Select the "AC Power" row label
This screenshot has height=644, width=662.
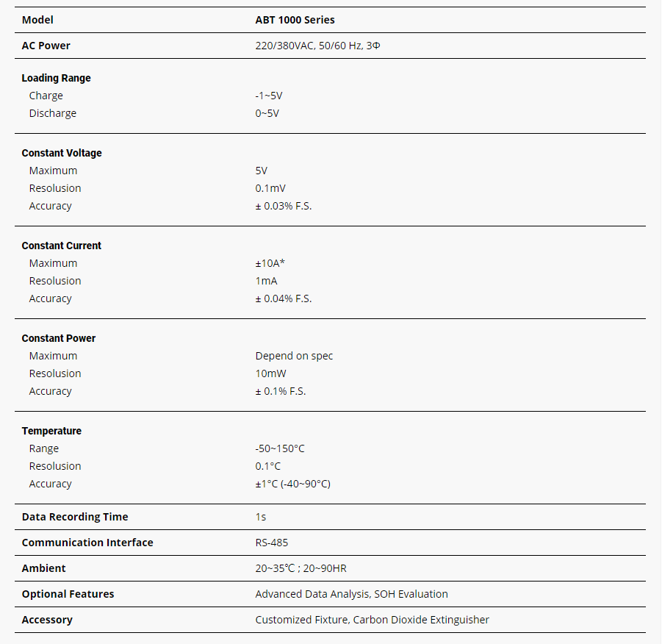point(46,46)
